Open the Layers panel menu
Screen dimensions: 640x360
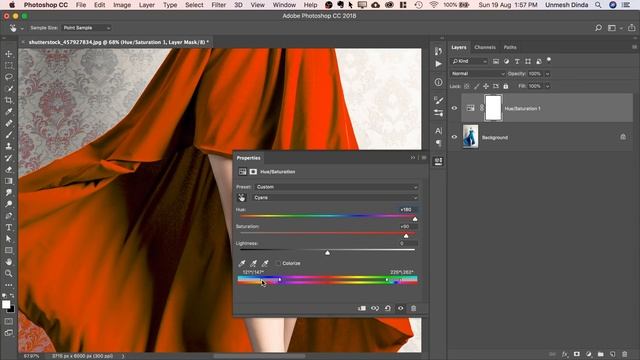(x=634, y=47)
